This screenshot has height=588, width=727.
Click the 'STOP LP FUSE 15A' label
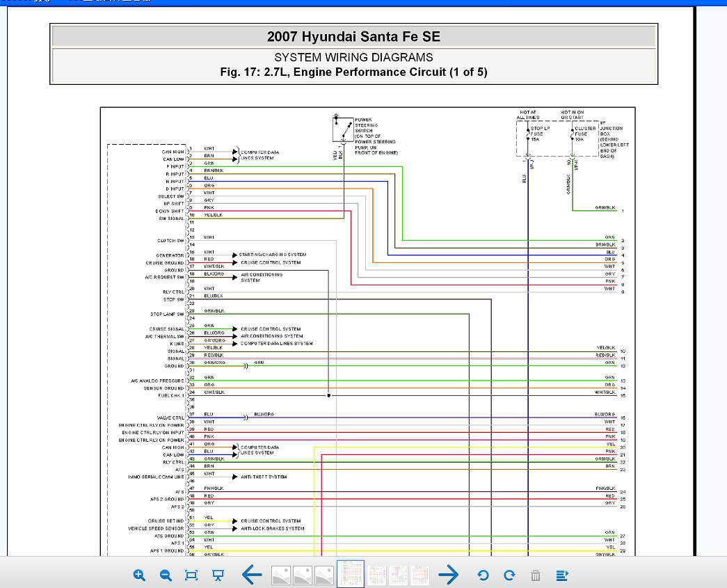coord(540,134)
